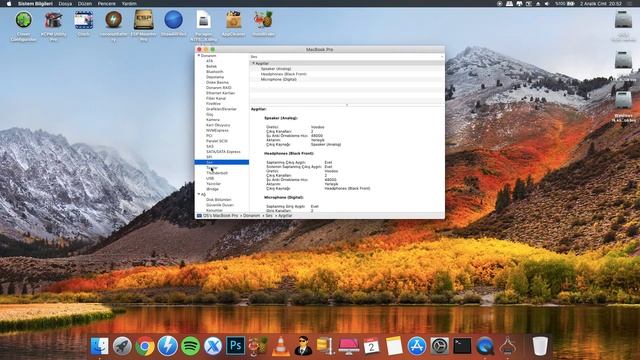Open the blue sphere desktop app icon

173,20
